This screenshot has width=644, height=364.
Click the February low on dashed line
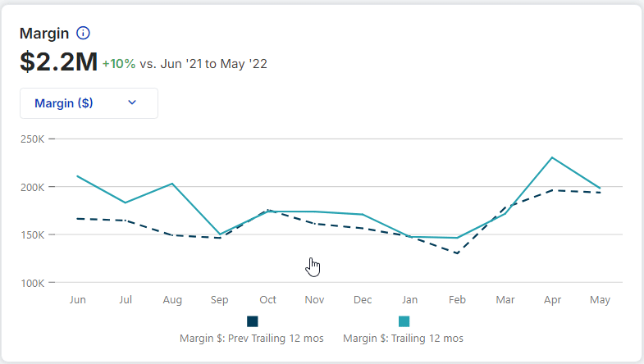(x=457, y=253)
